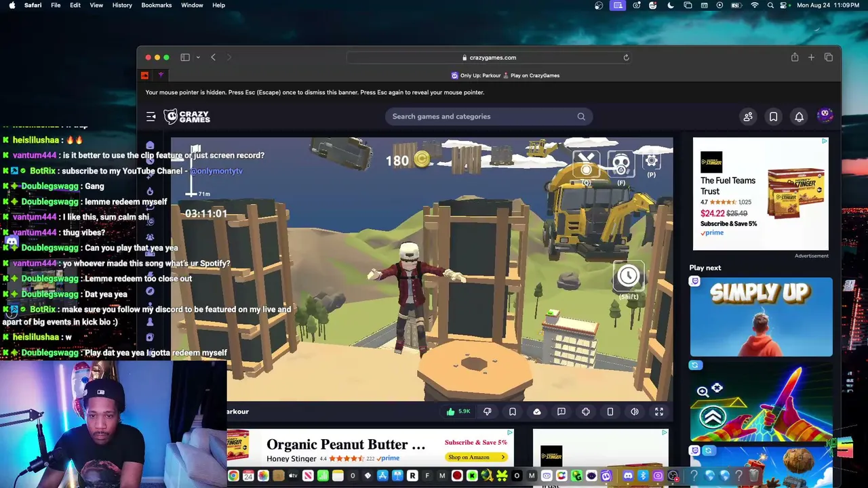Viewport: 868px width, 488px height.
Task: Switch to mobile view with the phone icon
Action: [x=610, y=411]
